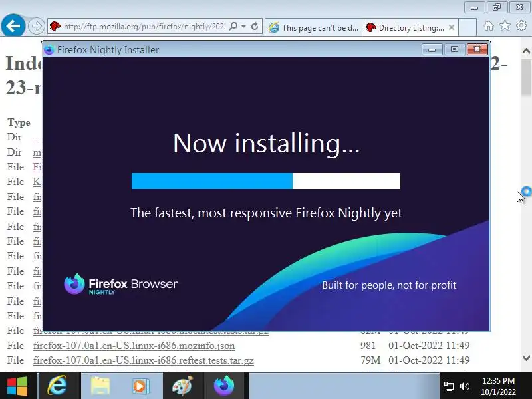
Task: Click the vertical scrollbar thumb
Action: coord(526,77)
